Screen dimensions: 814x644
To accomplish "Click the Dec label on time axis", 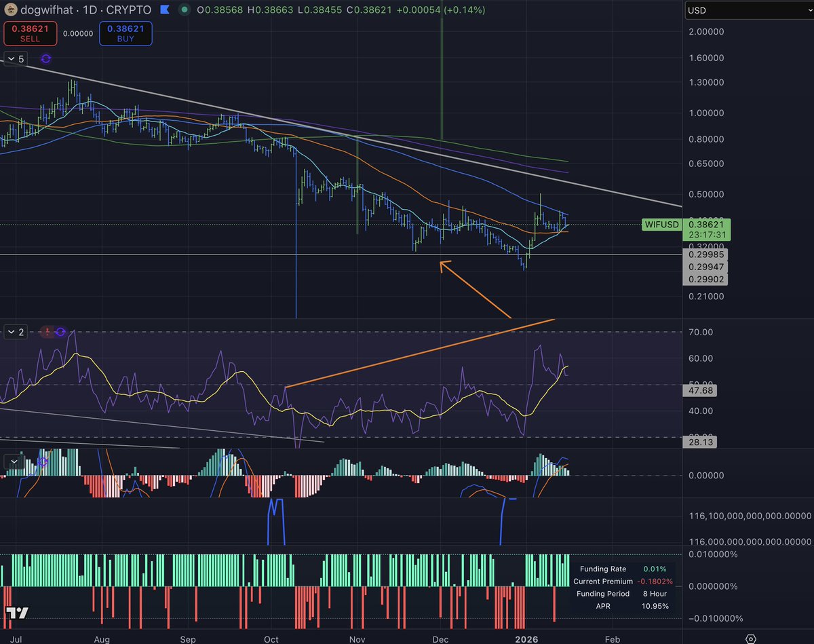I will (x=440, y=639).
